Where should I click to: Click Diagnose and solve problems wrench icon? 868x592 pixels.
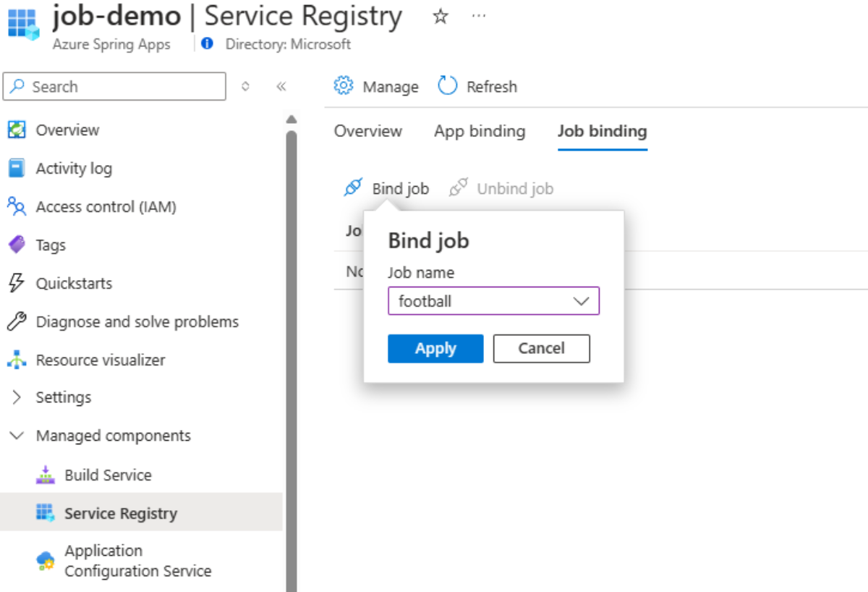pyautogui.click(x=16, y=321)
